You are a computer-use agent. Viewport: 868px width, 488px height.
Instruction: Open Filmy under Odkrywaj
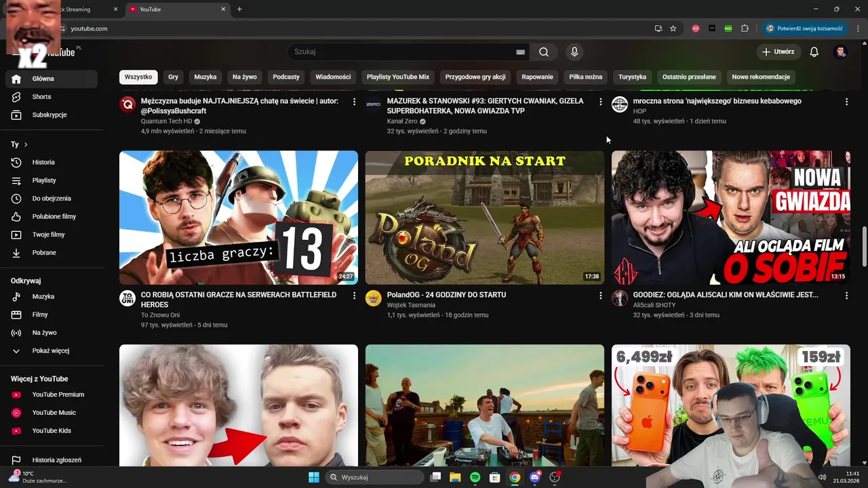click(52, 314)
